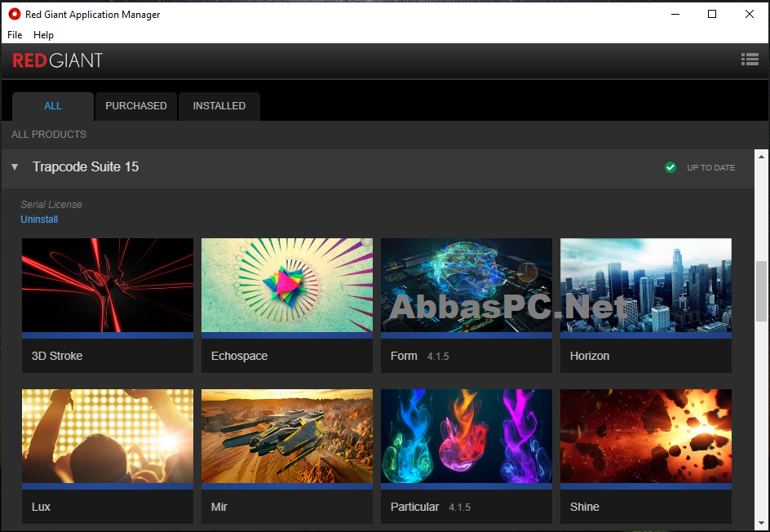Viewport: 770px width, 532px height.
Task: Close the Red Giant Application Manager window
Action: tap(750, 14)
